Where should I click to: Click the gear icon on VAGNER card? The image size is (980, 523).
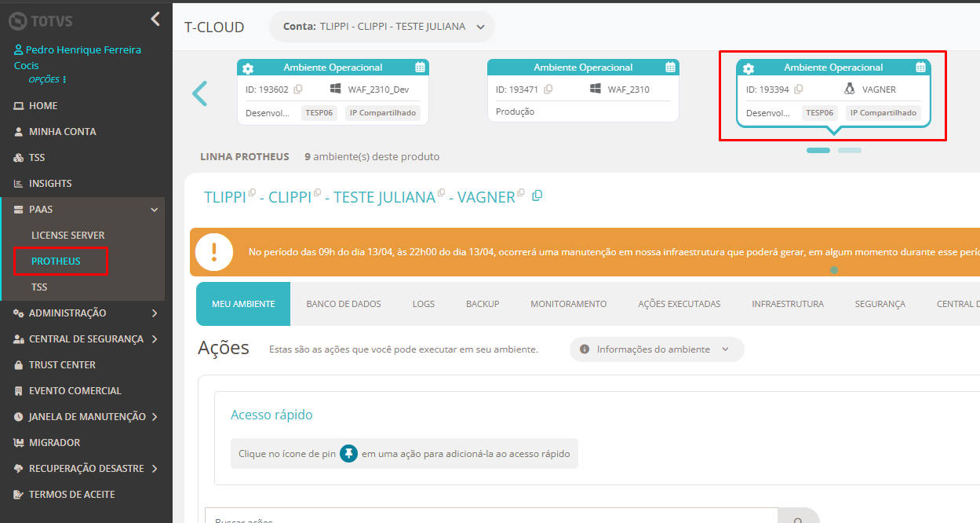tap(749, 68)
